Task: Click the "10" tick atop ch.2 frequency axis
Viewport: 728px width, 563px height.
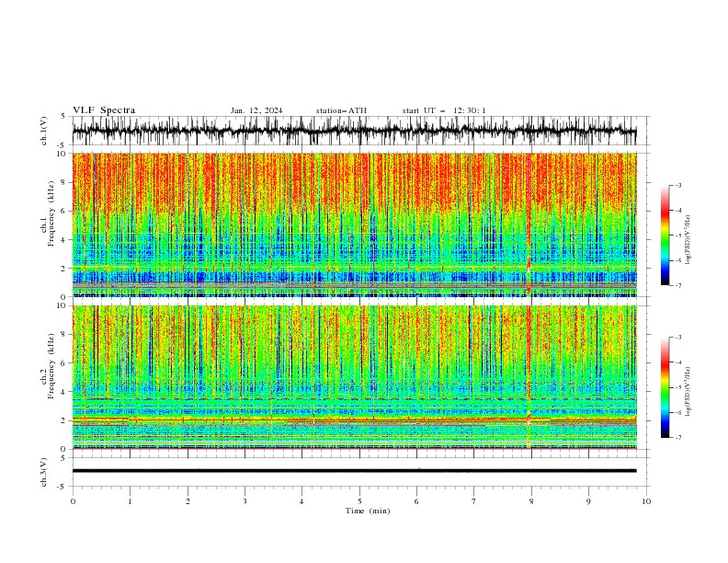Action: click(63, 305)
